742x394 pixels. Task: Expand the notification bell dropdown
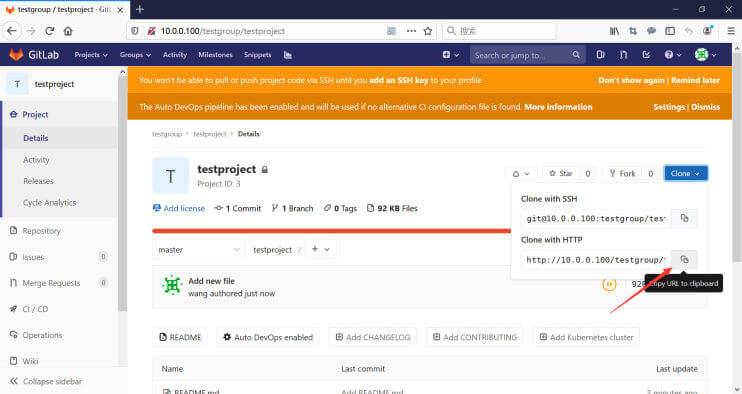pos(521,174)
